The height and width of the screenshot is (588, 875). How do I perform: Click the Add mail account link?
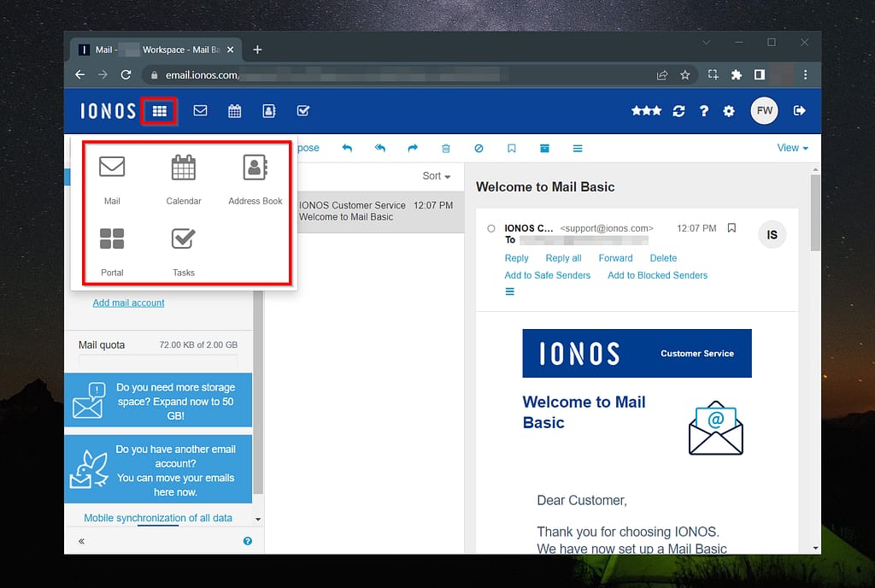128,303
